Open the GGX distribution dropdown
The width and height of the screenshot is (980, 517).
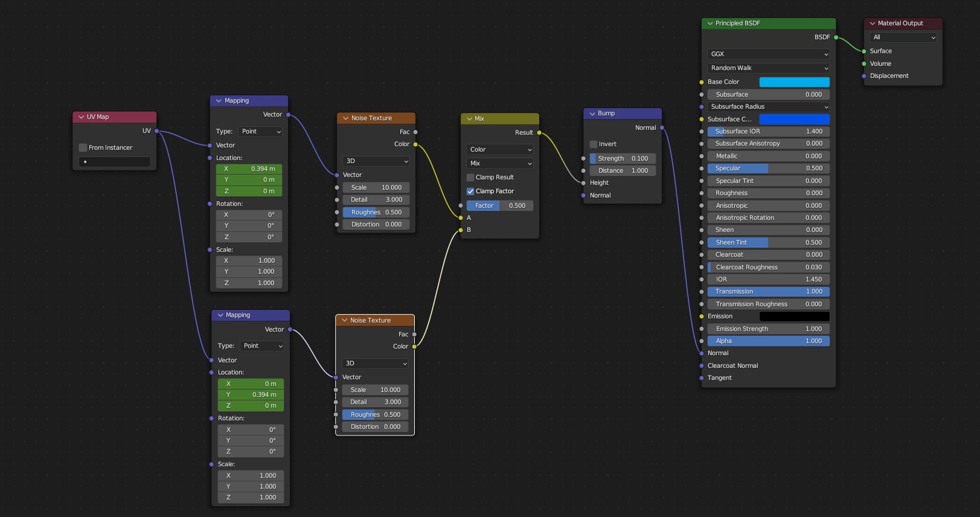768,54
